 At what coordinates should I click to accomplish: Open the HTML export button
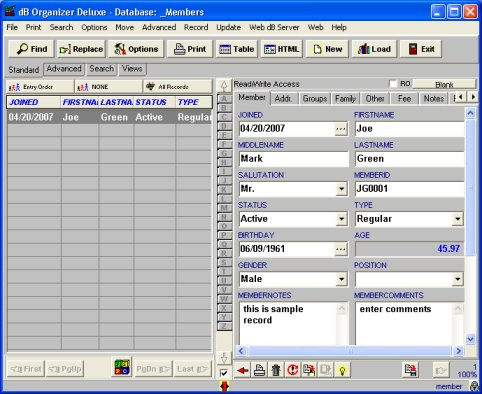(x=282, y=49)
